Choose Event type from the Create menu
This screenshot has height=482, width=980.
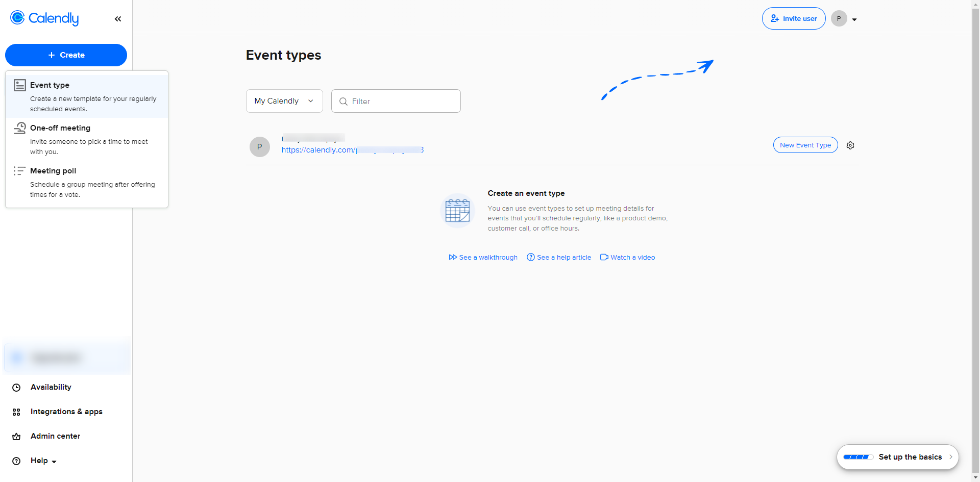[x=87, y=96]
